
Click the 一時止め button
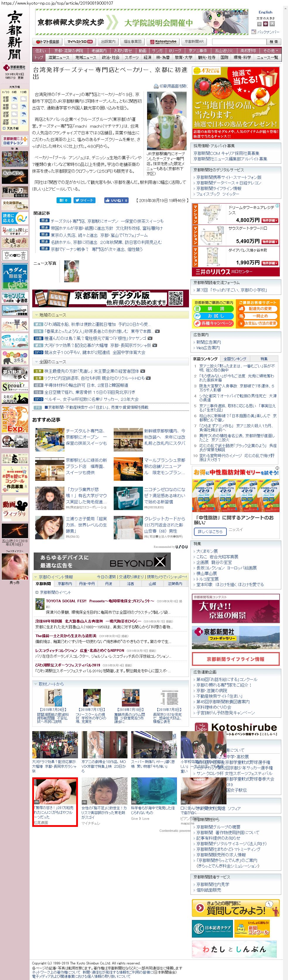point(257,316)
